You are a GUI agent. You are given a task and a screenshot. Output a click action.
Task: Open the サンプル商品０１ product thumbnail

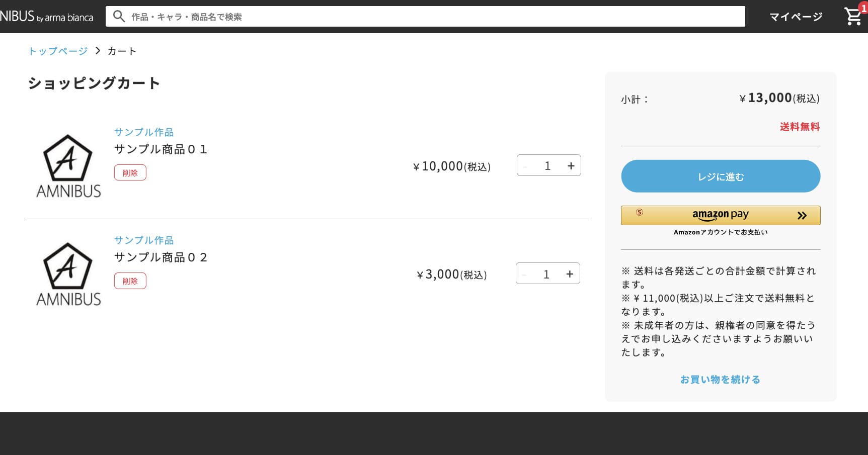click(68, 166)
